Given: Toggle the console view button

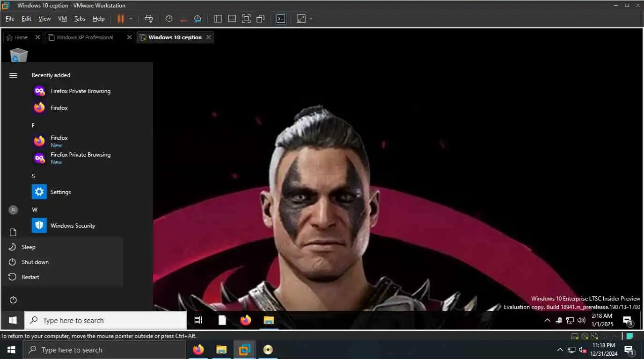Looking at the screenshot, I should click(x=280, y=19).
